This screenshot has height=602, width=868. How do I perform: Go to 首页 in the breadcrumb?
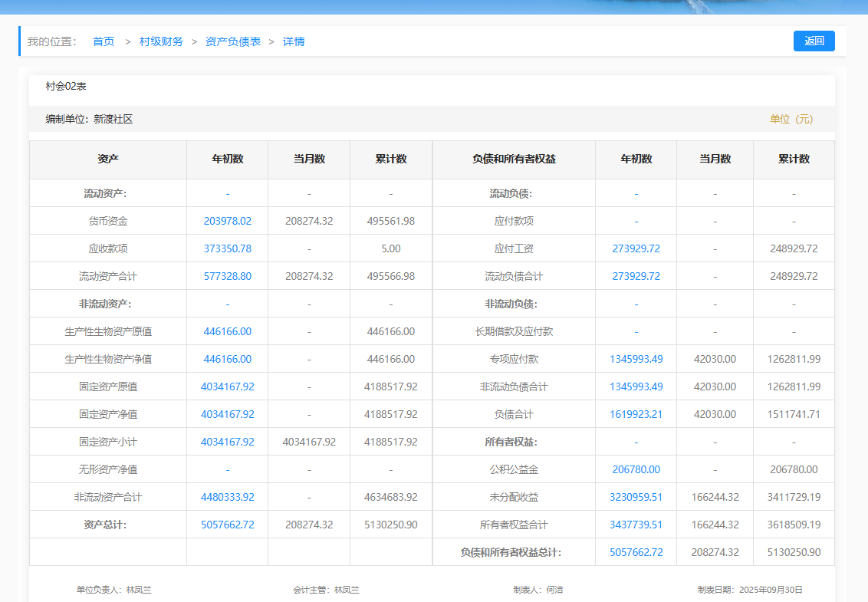click(104, 41)
